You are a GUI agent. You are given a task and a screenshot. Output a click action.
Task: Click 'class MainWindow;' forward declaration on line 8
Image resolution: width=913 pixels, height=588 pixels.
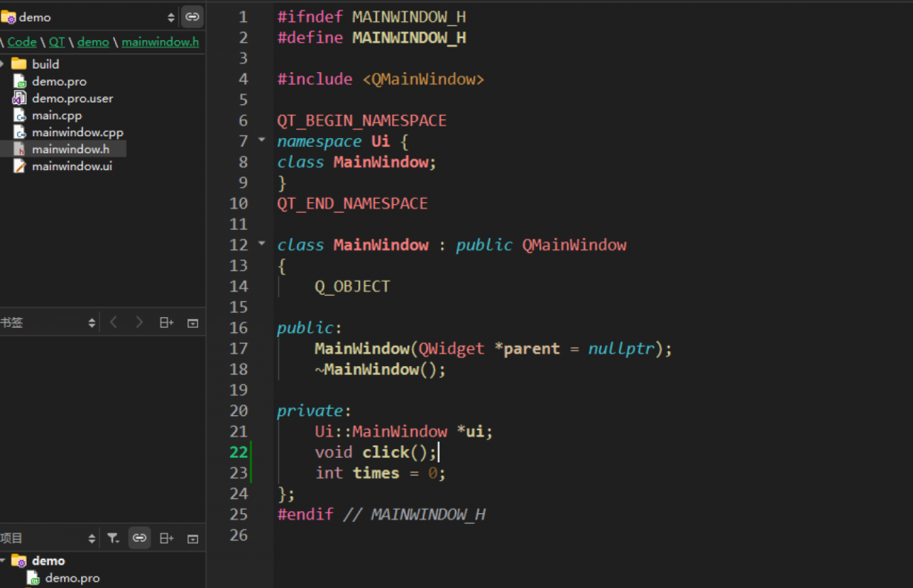[x=357, y=161]
